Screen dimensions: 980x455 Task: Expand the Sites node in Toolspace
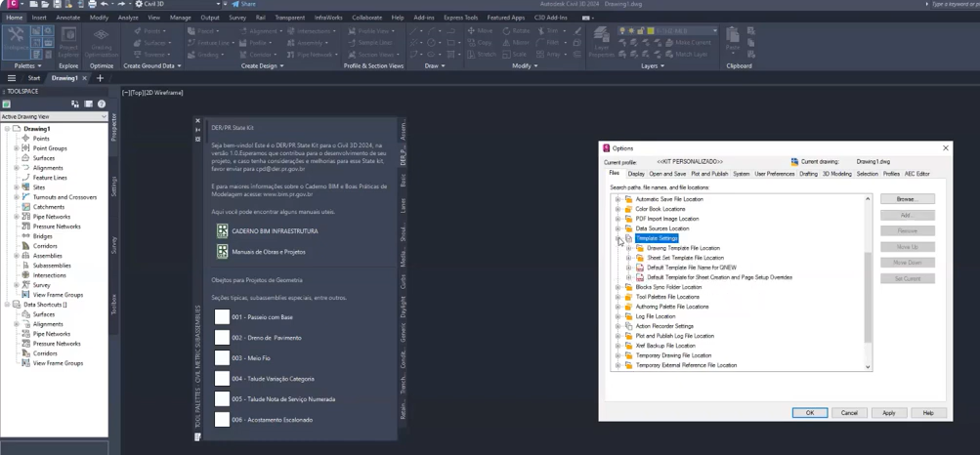click(x=17, y=187)
